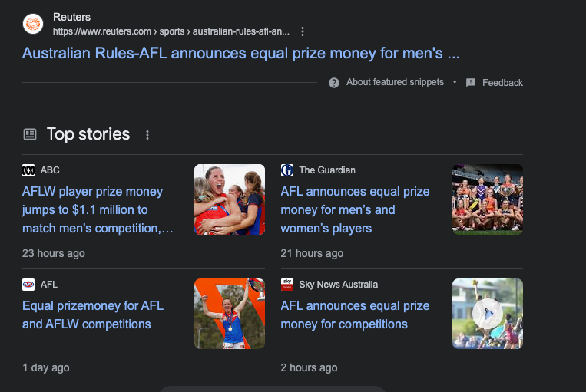Click the Reuters URL breadcrumb text
Viewport: 586px width, 392px height.
tap(171, 31)
